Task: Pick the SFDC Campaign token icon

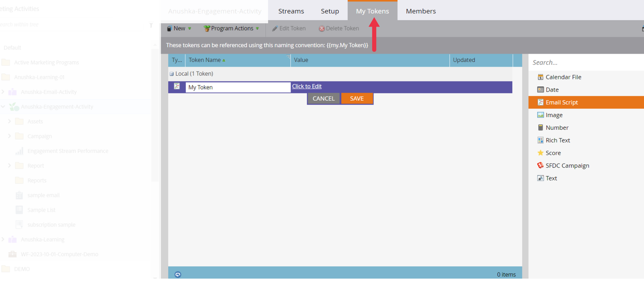Action: tap(540, 166)
